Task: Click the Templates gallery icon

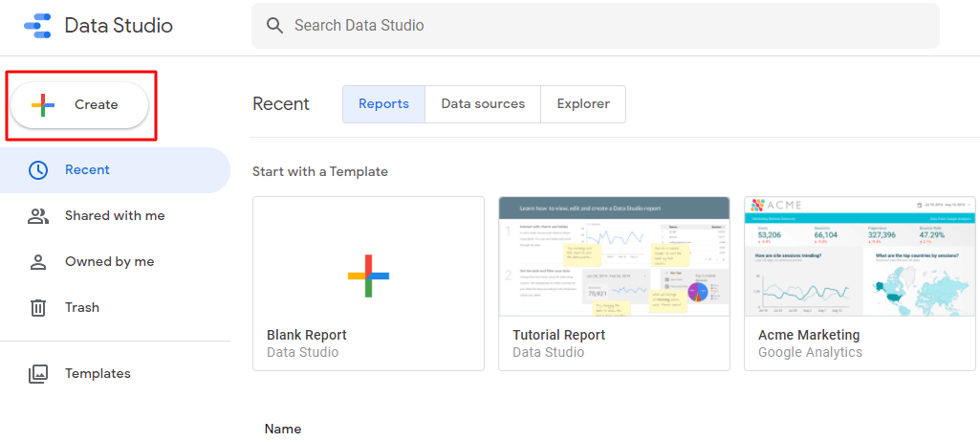Action: (39, 374)
